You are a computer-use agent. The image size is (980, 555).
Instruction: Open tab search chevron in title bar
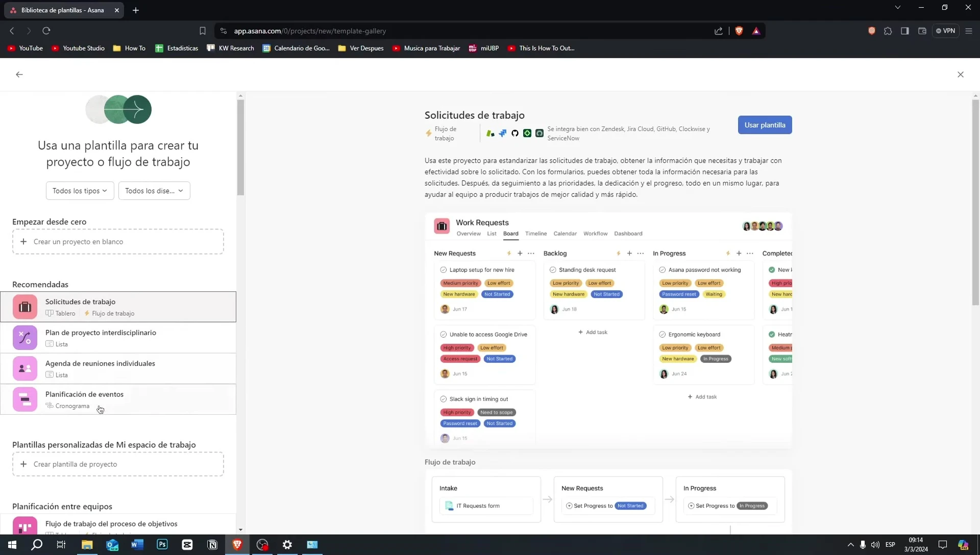click(x=898, y=8)
